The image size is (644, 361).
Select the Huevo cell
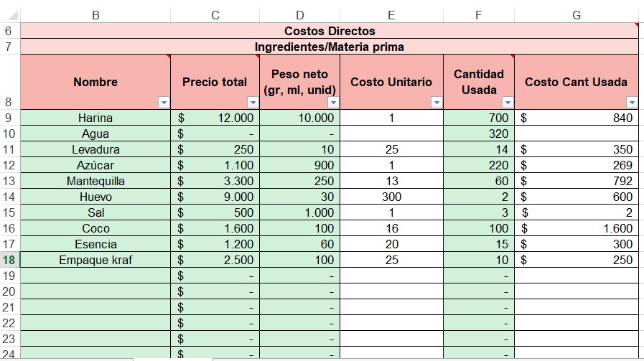pos(95,197)
